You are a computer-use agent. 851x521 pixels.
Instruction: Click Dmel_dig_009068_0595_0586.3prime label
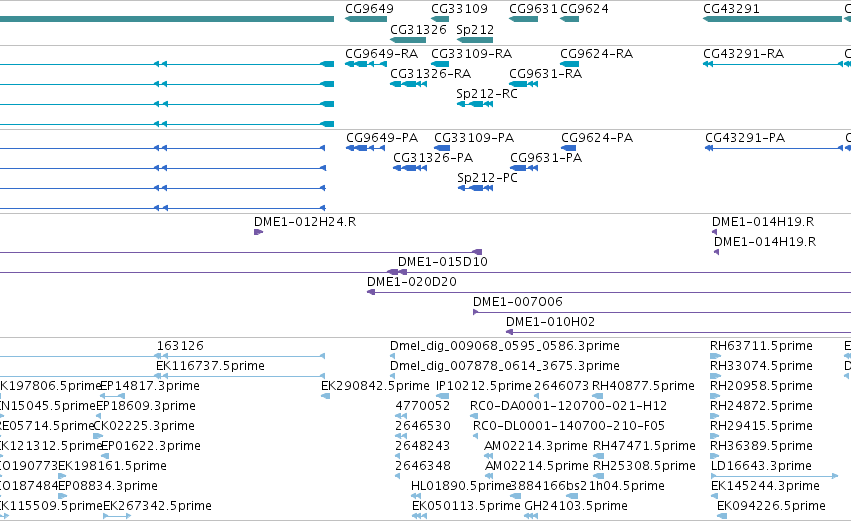[x=505, y=346]
